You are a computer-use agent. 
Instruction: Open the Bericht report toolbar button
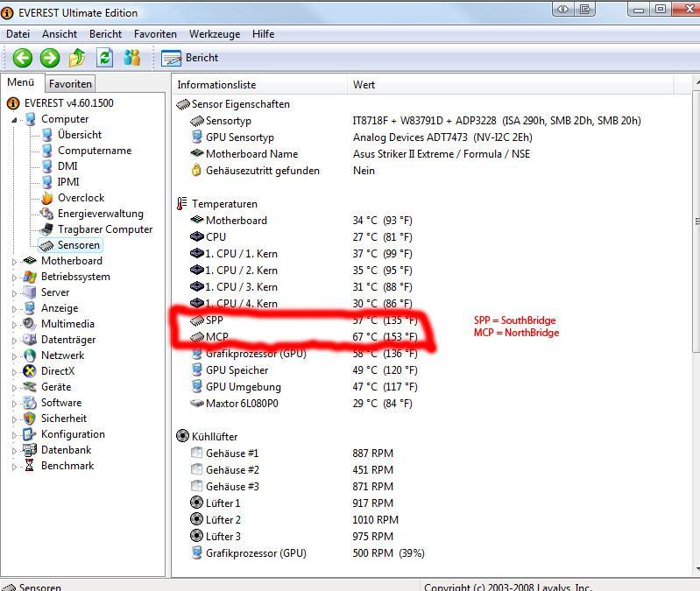(190, 58)
